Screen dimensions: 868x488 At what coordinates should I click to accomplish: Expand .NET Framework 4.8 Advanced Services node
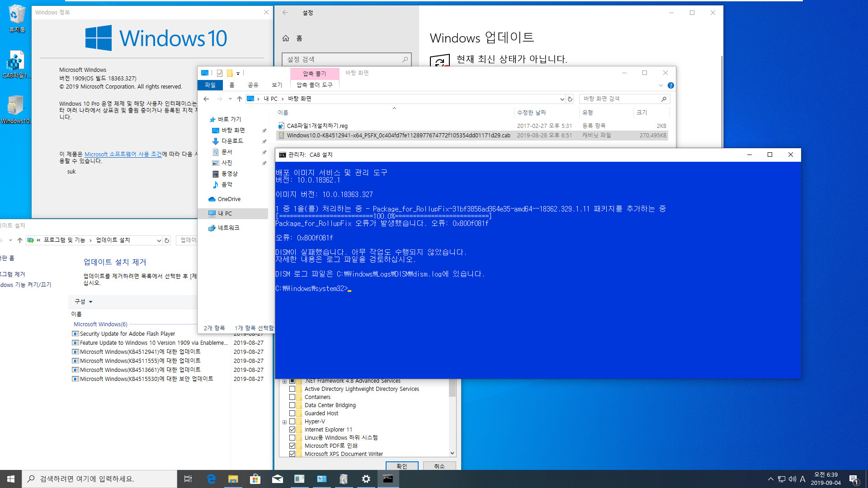click(x=284, y=381)
